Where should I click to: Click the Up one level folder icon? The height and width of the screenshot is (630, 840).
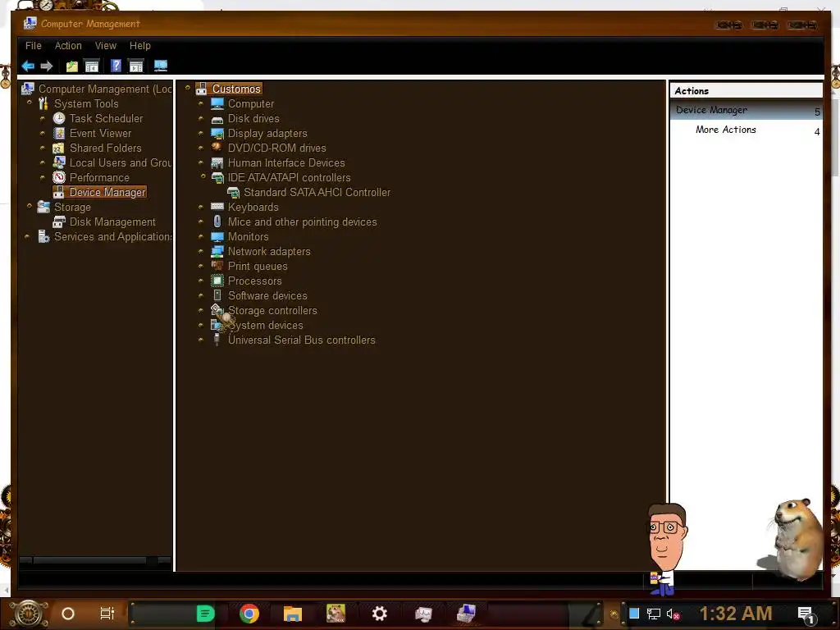coord(72,66)
